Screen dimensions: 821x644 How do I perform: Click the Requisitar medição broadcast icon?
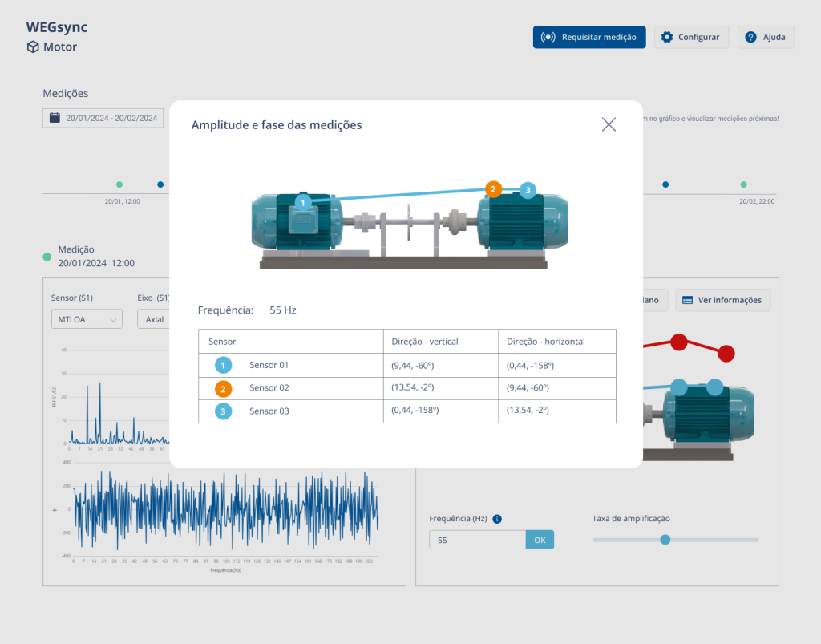[550, 37]
